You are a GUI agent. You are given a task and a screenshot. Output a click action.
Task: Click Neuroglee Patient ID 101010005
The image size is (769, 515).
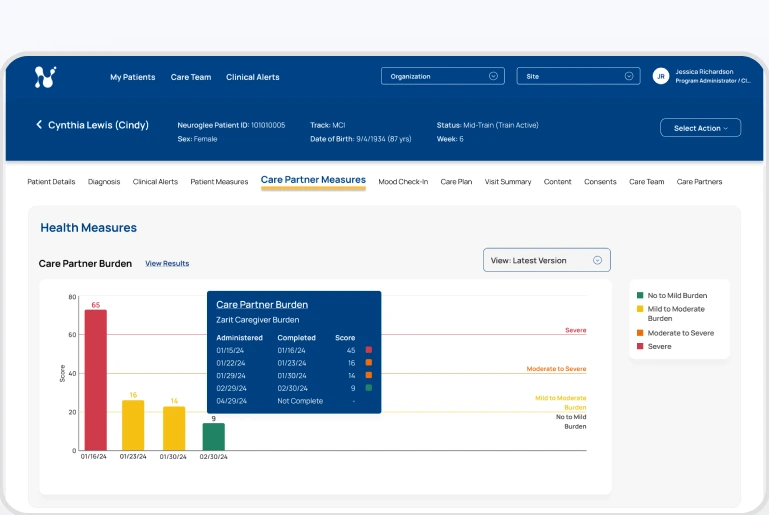(231, 125)
